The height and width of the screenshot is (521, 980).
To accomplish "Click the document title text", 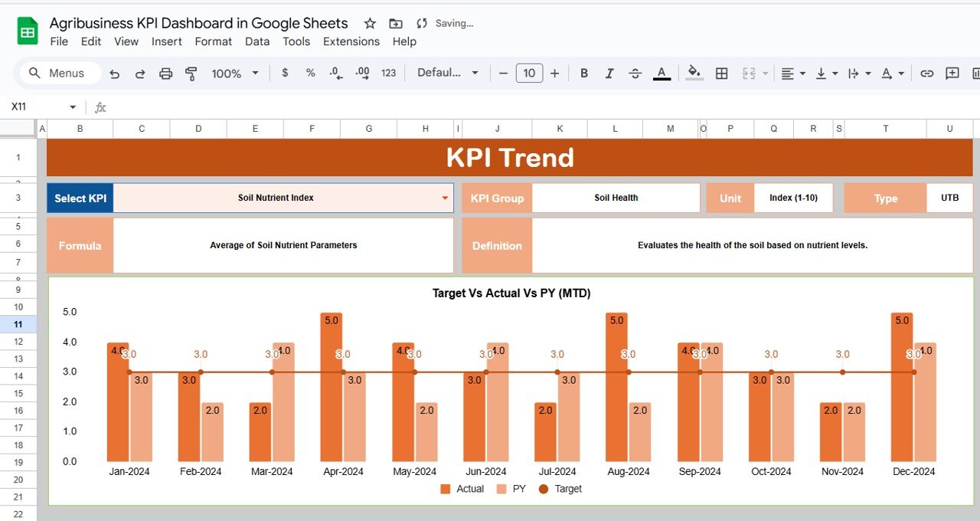I will click(198, 24).
